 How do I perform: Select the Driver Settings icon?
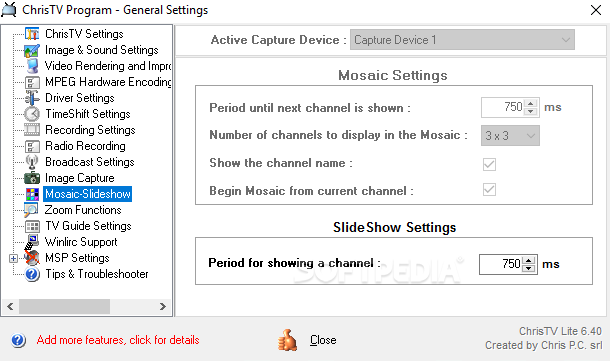32,98
